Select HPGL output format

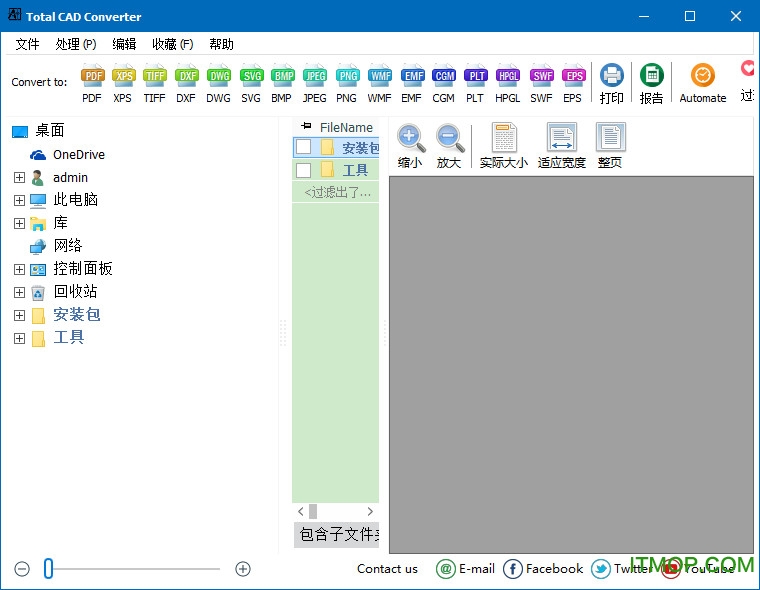pos(508,83)
